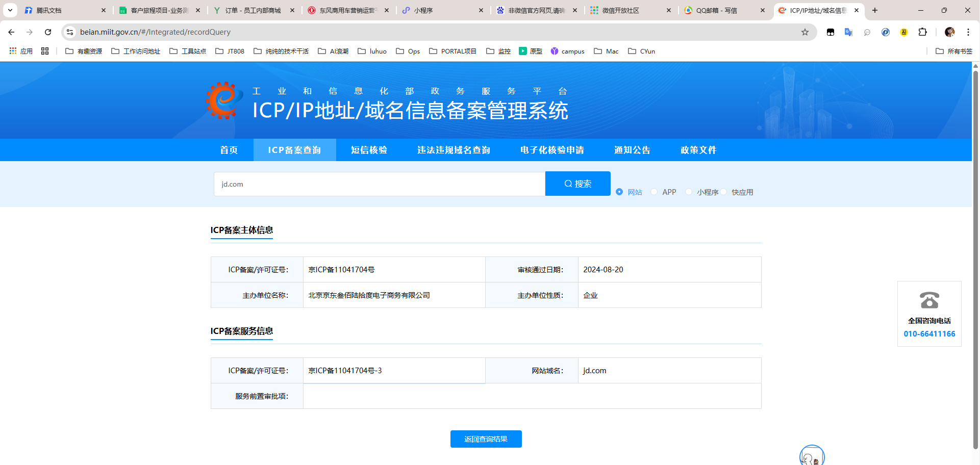Image resolution: width=980 pixels, height=465 pixels.
Task: Open the campus bookmark
Action: [x=567, y=51]
